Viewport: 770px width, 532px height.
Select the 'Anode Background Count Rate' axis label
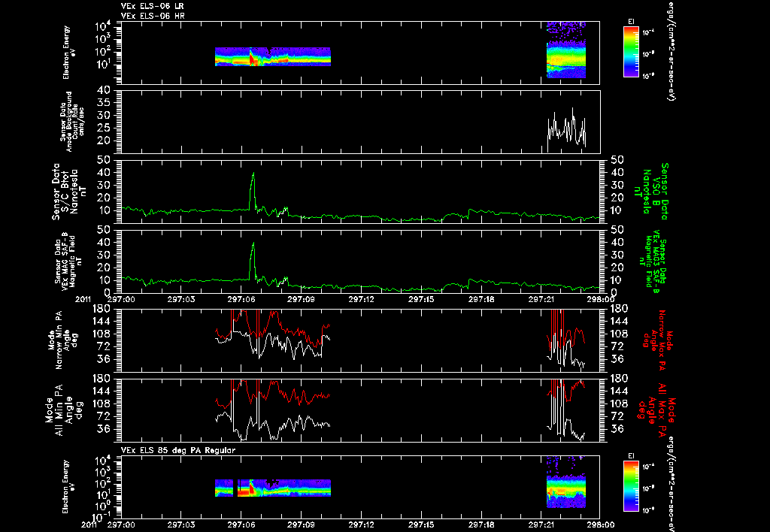(x=73, y=122)
